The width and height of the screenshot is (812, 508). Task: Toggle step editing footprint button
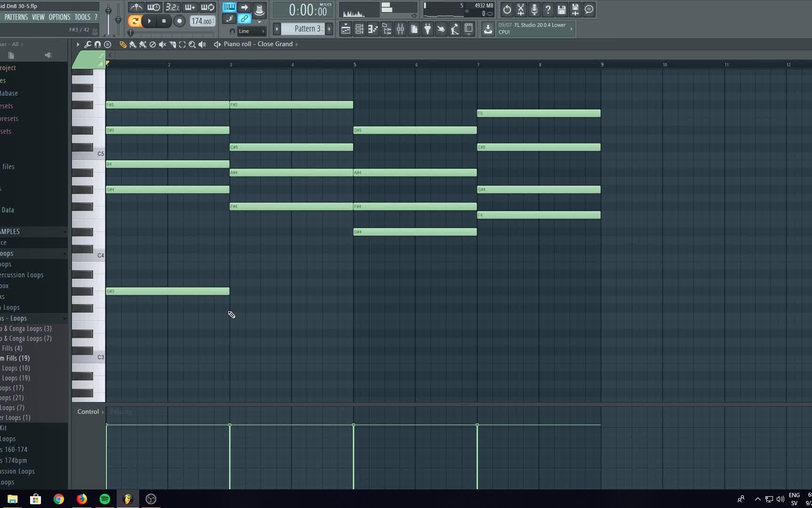229,19
